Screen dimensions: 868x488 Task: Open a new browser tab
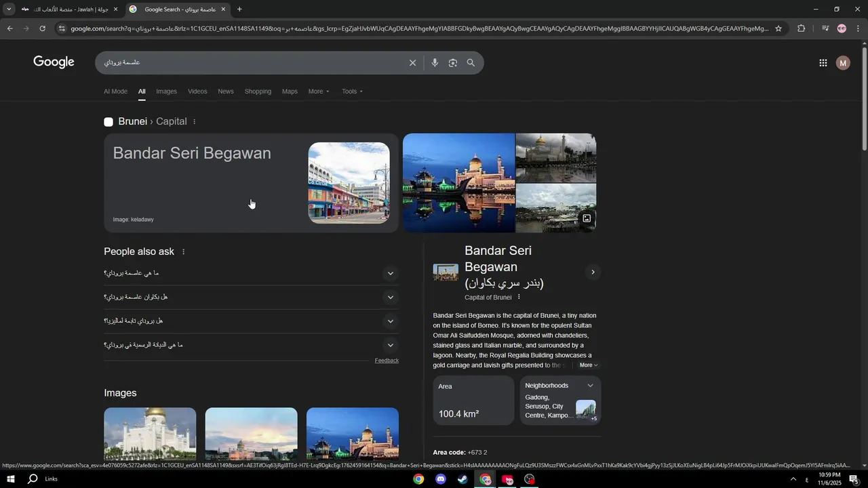(x=239, y=9)
